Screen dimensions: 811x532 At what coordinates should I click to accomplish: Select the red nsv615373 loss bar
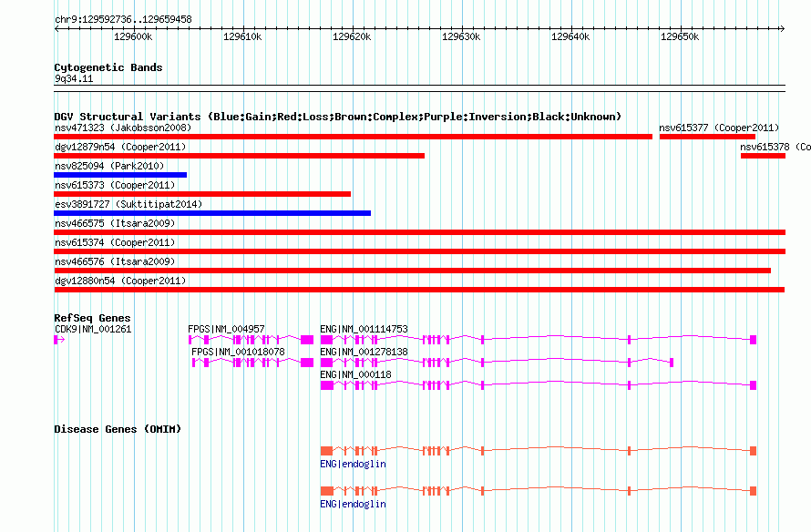tap(202, 194)
